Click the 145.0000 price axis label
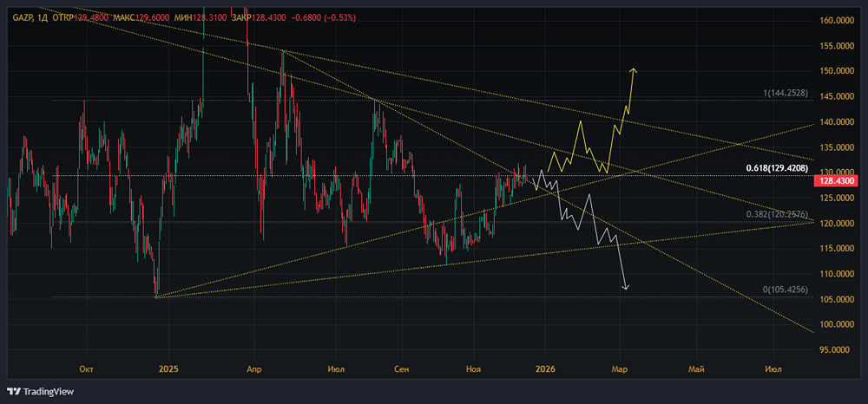 (x=837, y=97)
